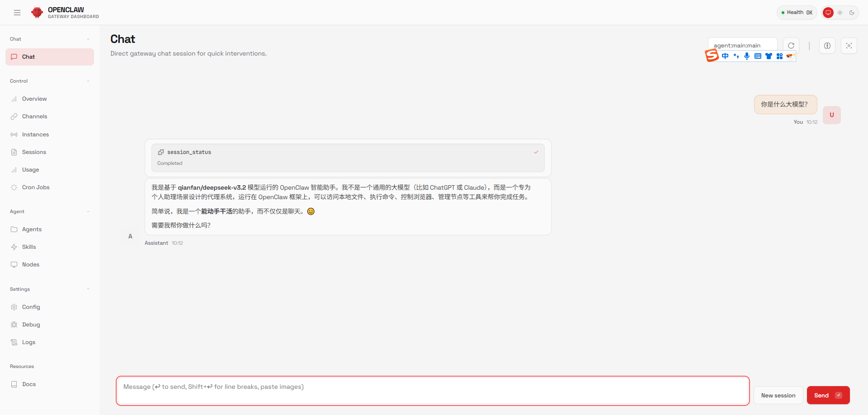Open the Docs menu entry
868x415 pixels.
[x=29, y=384]
